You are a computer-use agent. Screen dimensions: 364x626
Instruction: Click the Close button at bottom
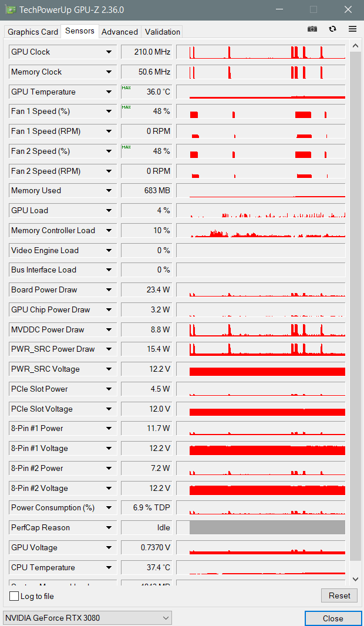pyautogui.click(x=333, y=618)
